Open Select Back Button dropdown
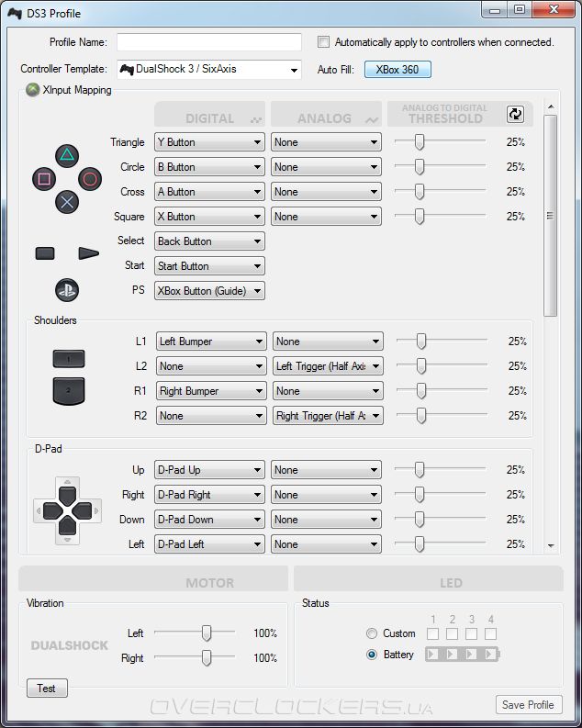This screenshot has width=582, height=728. click(210, 241)
